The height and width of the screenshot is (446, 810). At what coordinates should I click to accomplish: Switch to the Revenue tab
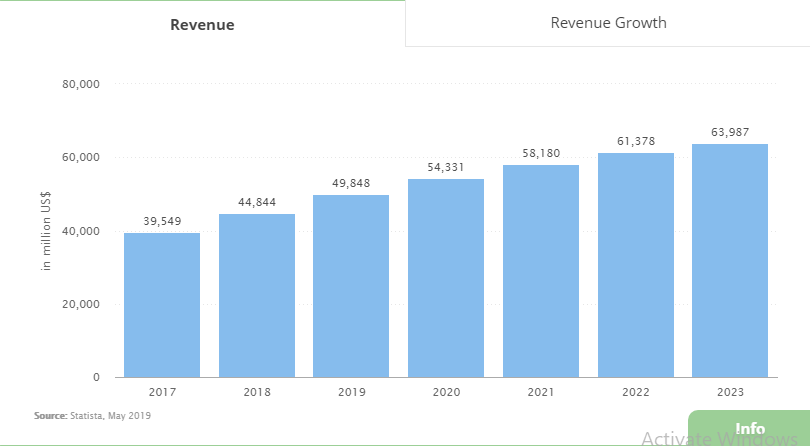click(202, 24)
